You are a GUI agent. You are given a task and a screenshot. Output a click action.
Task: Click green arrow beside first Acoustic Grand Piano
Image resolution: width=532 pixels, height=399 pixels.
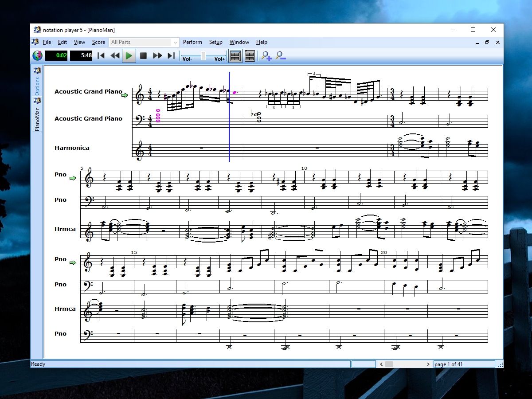coord(125,95)
